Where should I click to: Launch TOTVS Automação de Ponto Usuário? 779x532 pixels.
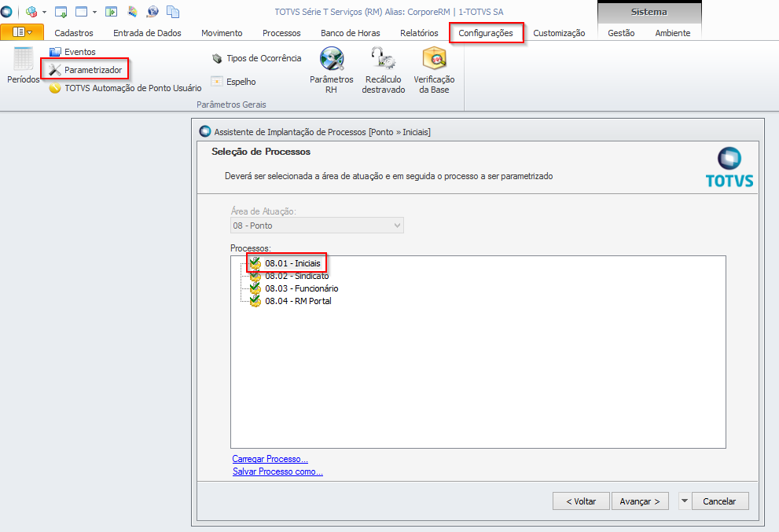pos(125,88)
